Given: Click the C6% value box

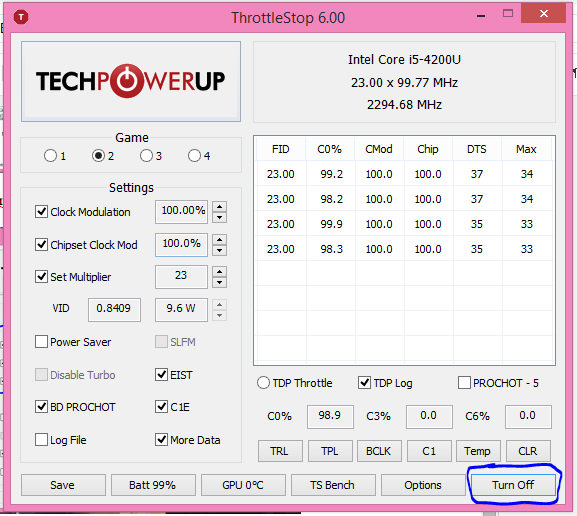Looking at the screenshot, I should (528, 417).
